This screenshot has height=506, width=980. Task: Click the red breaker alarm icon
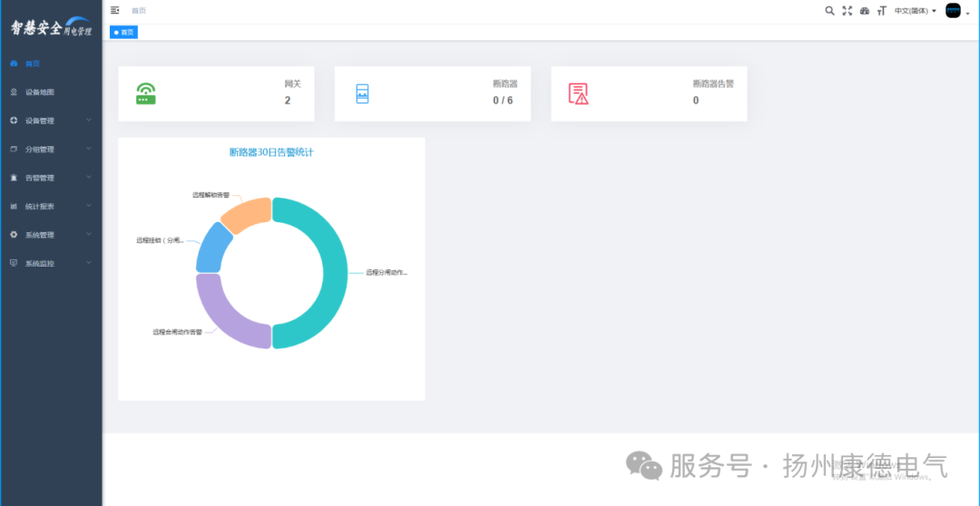pyautogui.click(x=578, y=93)
